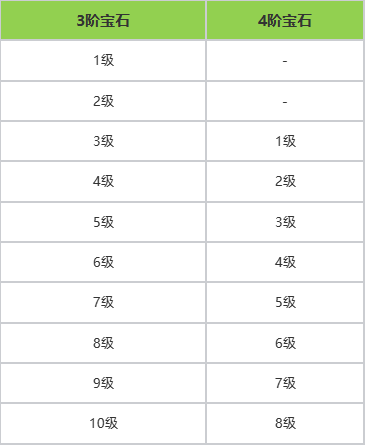The image size is (365, 445).
Task: Select the 3级 cell under 3阶宝石
Action: click(x=103, y=141)
